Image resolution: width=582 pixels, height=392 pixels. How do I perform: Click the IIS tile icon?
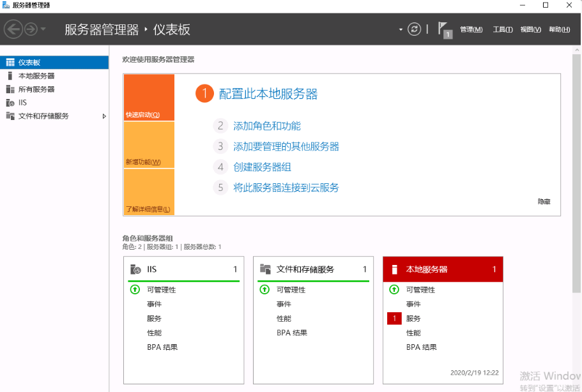[135, 269]
